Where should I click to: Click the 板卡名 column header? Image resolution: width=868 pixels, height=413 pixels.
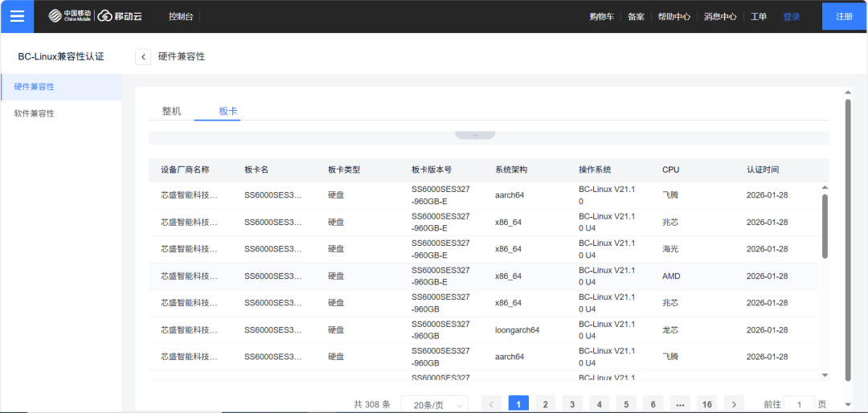click(x=256, y=170)
